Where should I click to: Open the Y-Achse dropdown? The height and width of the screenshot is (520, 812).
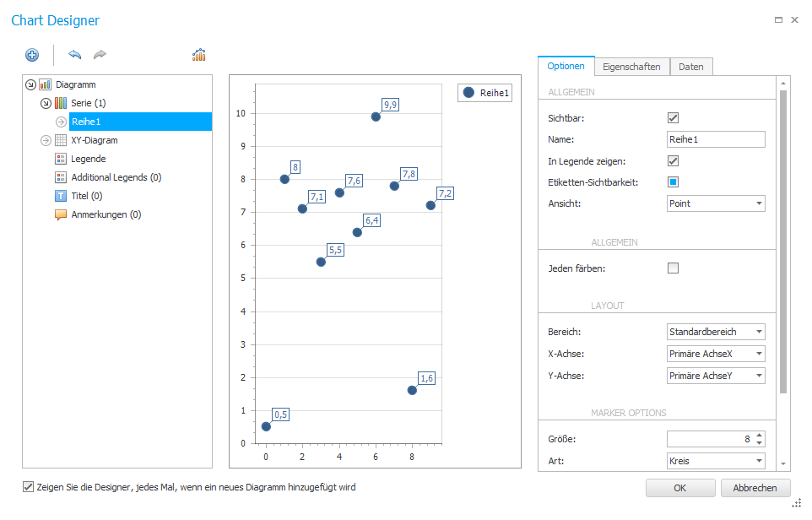coord(716,376)
